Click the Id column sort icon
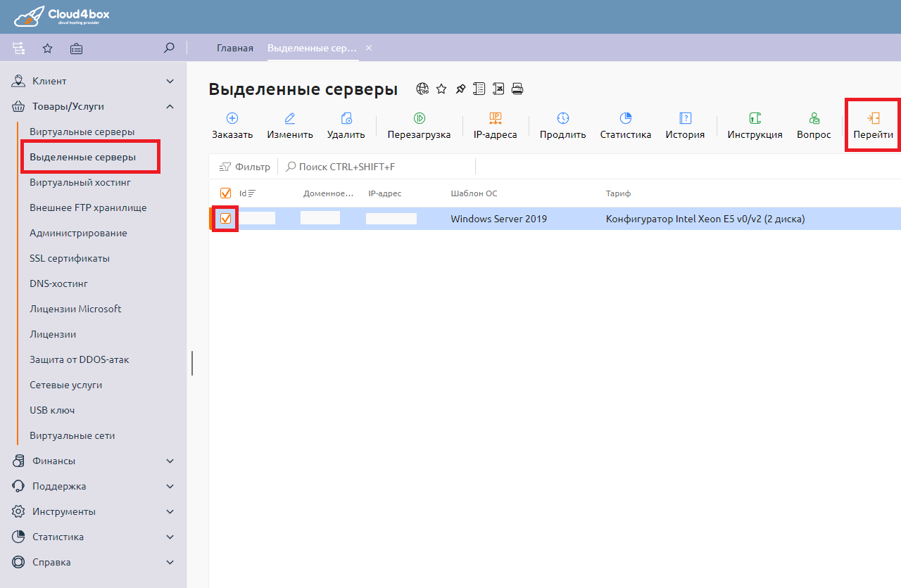The width and height of the screenshot is (901, 588). (252, 193)
